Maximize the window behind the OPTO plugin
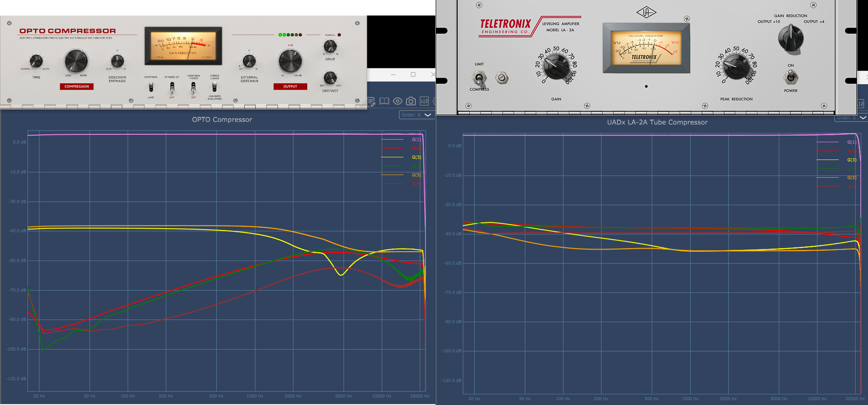The width and height of the screenshot is (868, 405). pyautogui.click(x=413, y=74)
